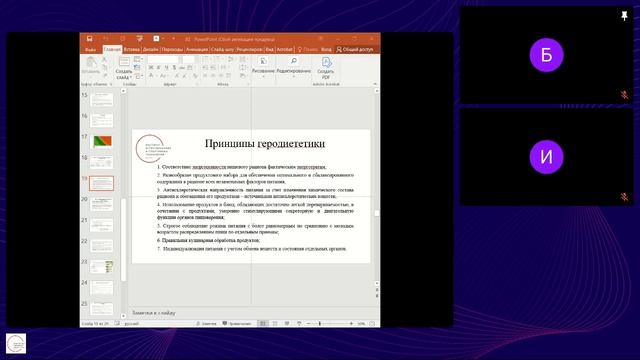
Task: Toggle Bold formatting (Ж)
Action: (151, 67)
